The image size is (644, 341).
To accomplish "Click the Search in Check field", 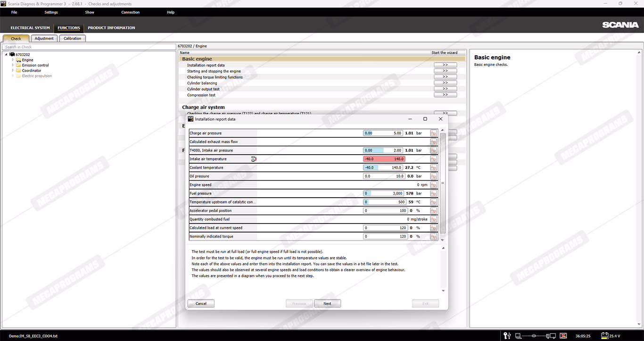I will click(x=89, y=47).
